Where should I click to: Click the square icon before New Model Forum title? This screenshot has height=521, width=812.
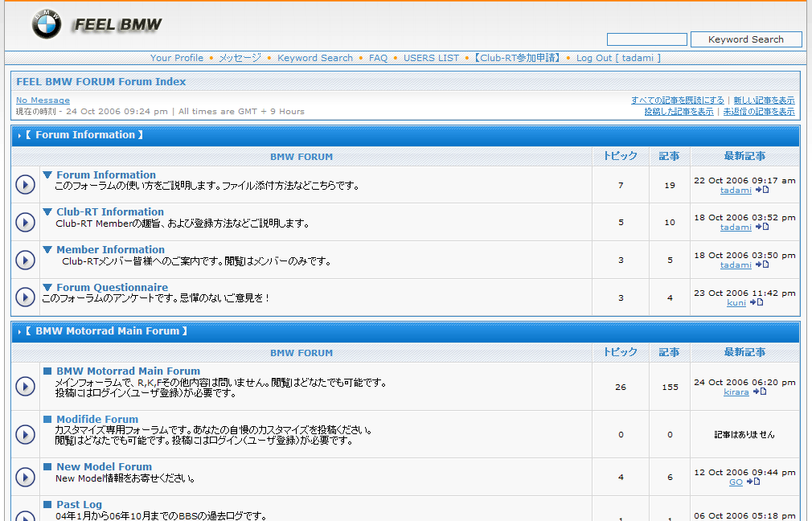47,466
